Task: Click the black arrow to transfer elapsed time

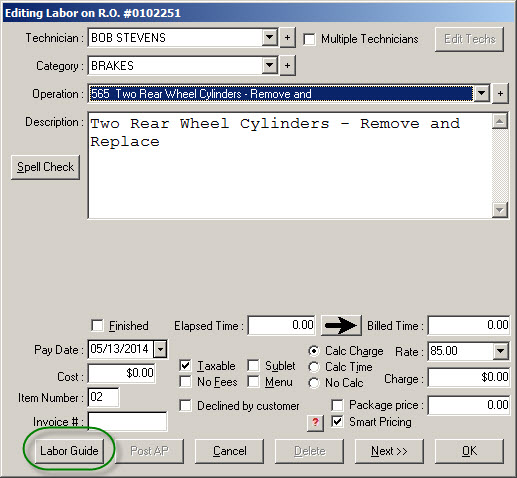Action: point(341,325)
